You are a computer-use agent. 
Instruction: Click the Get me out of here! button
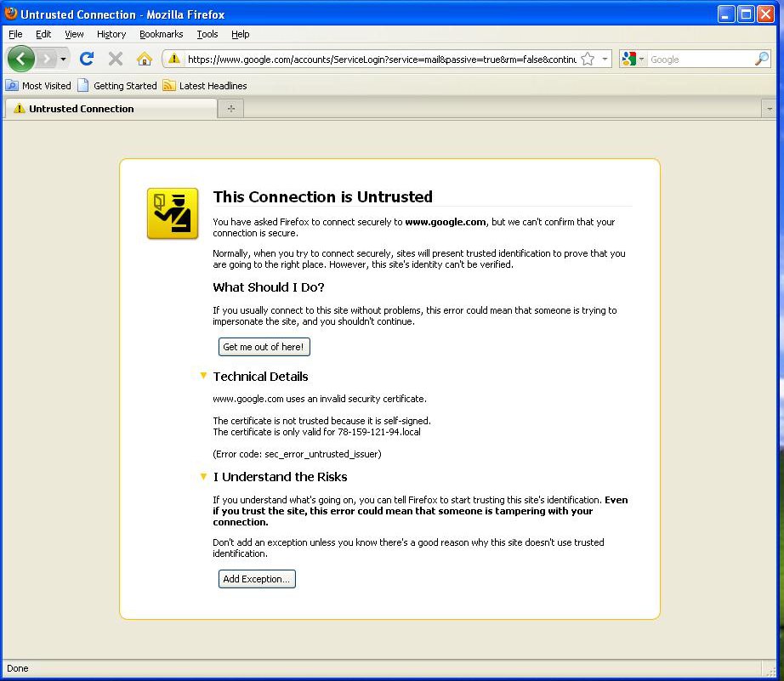pos(264,347)
